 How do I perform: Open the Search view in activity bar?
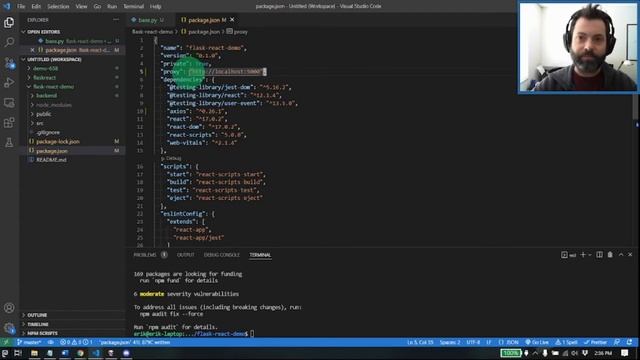[9, 42]
